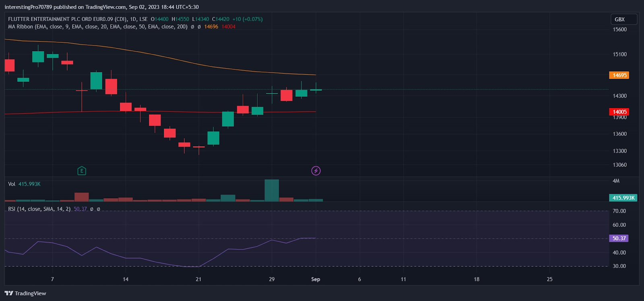Click the red 14005 price axis label
Image resolution: width=644 pixels, height=301 pixels.
pyautogui.click(x=619, y=112)
